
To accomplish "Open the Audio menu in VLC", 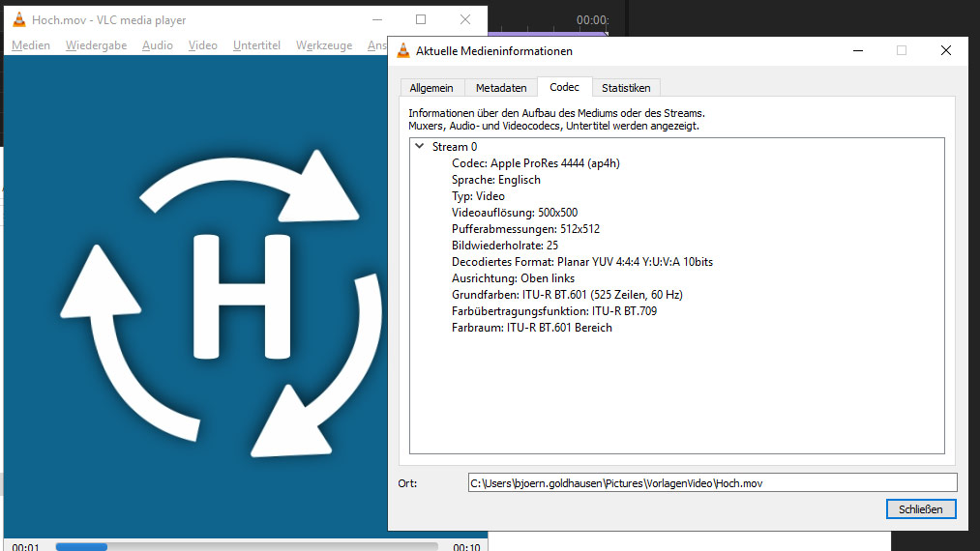I will [x=158, y=45].
